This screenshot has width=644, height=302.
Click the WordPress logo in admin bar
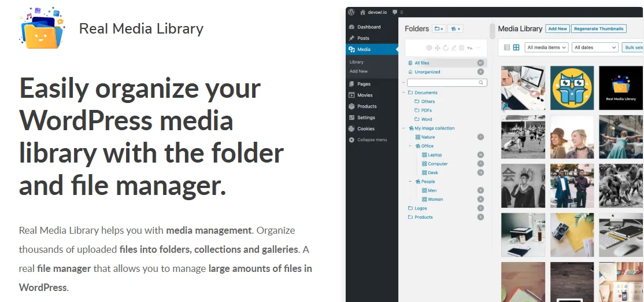pyautogui.click(x=351, y=12)
